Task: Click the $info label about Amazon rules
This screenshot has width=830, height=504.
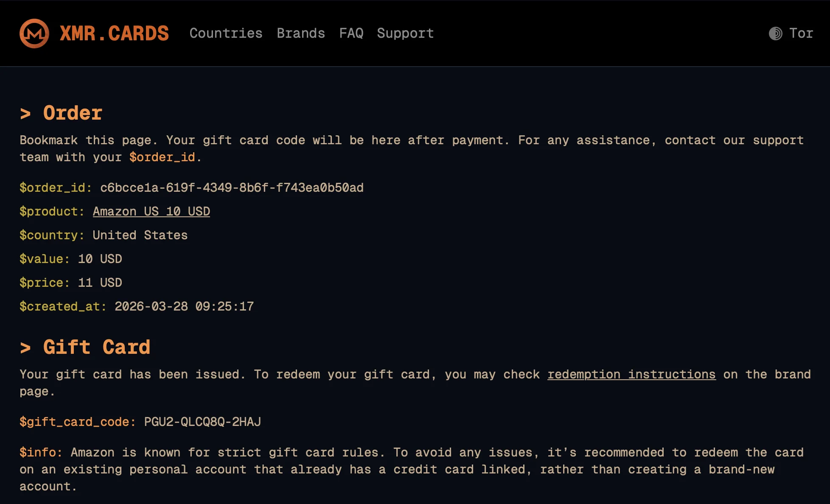Action: pos(41,452)
